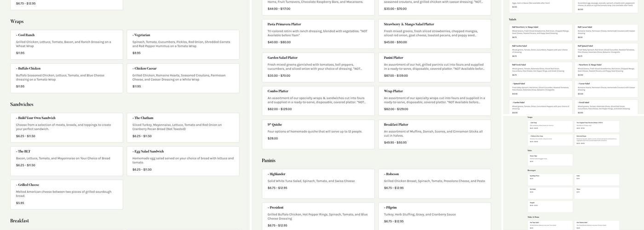The height and width of the screenshot is (230, 644).
Task: Open the full-size Spinach Salad card
Action: coord(541,88)
